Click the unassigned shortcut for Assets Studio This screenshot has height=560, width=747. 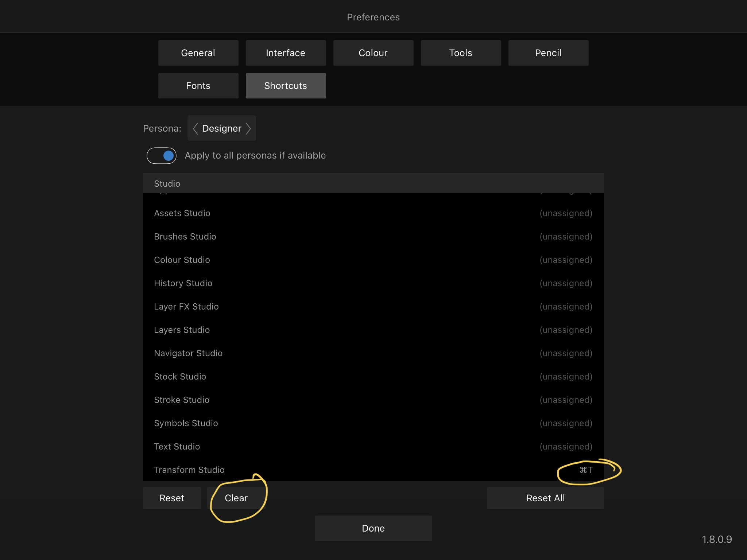coord(565,213)
